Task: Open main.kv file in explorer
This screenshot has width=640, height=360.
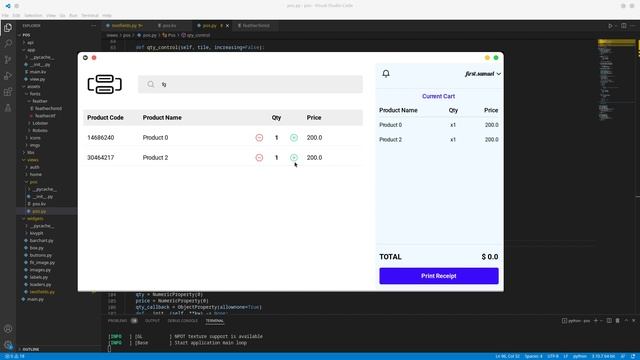Action: (38, 72)
